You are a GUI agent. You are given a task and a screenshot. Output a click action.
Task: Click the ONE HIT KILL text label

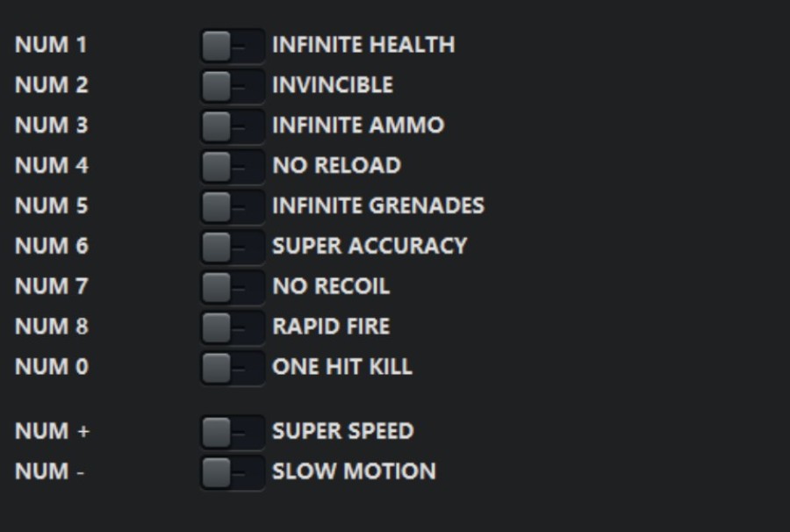pyautogui.click(x=341, y=367)
